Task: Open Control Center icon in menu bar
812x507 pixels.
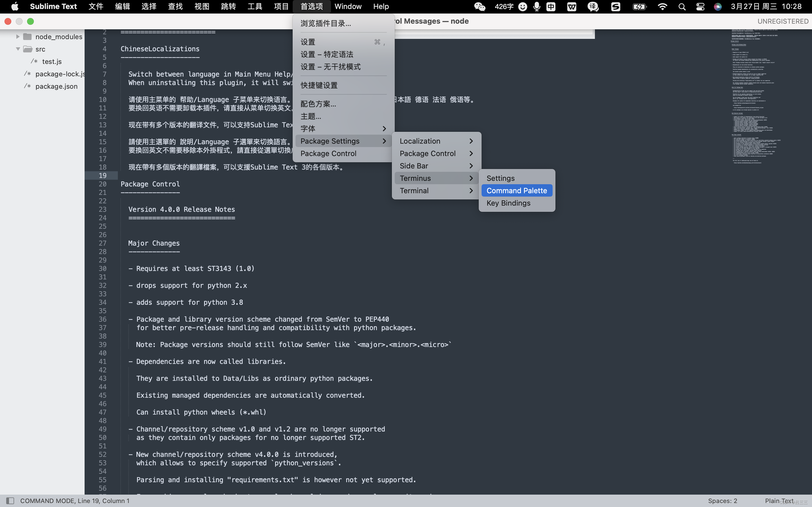Action: 700,6
